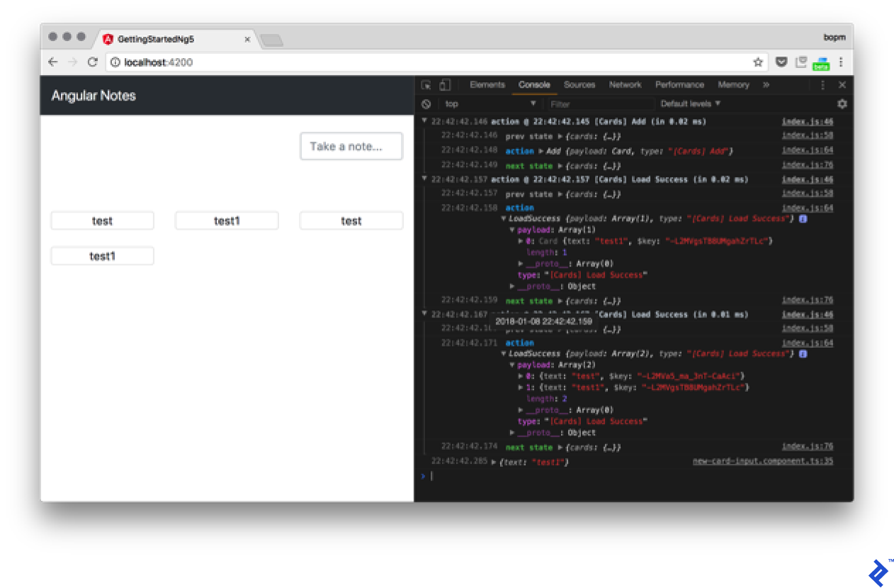Image resolution: width=894 pixels, height=588 pixels.
Task: Open DevTools customize menu with three dots
Action: (822, 85)
